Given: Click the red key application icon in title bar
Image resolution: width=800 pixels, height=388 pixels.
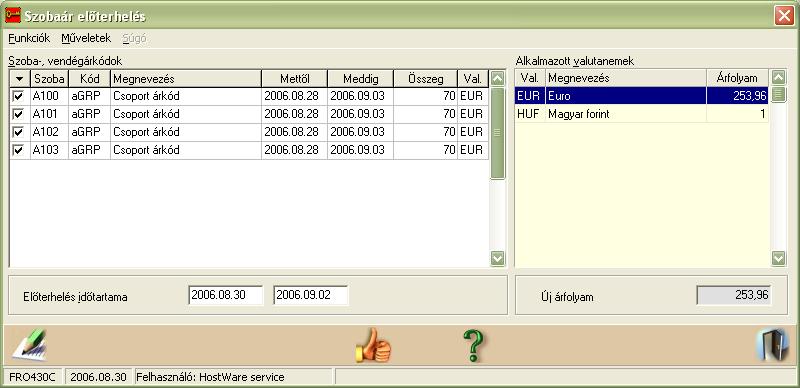Looking at the screenshot, I should click(12, 15).
